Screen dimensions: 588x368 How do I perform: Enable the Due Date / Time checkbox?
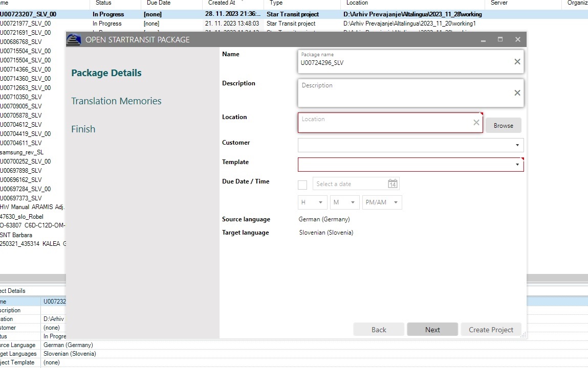point(302,185)
